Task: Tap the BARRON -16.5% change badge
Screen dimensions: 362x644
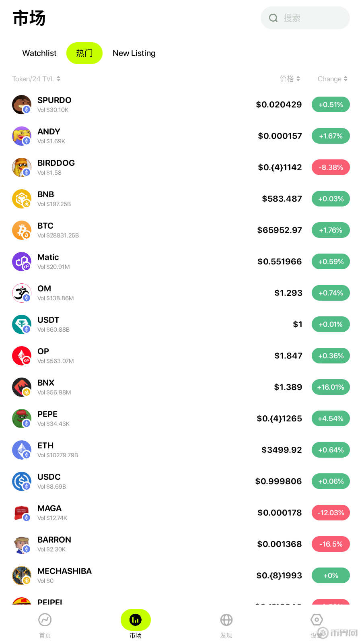Action: (x=331, y=544)
